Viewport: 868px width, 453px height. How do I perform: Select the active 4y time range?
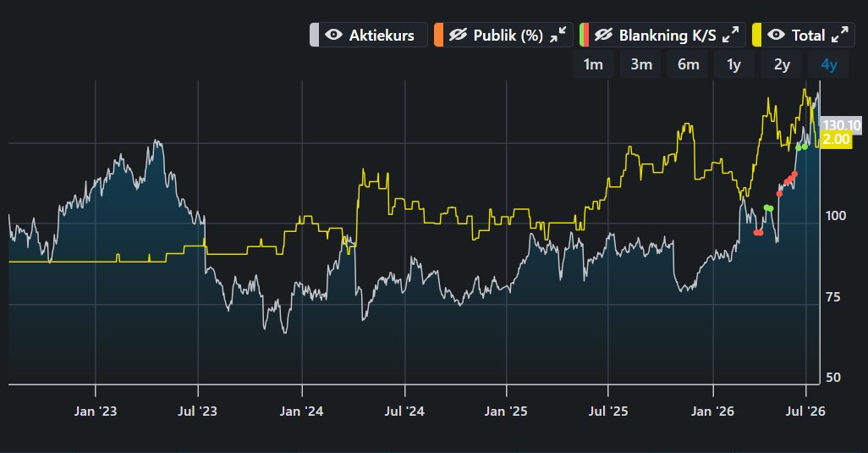(829, 65)
